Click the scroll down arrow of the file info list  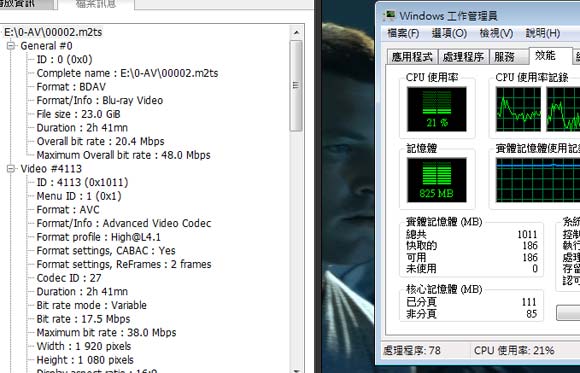pos(296,370)
